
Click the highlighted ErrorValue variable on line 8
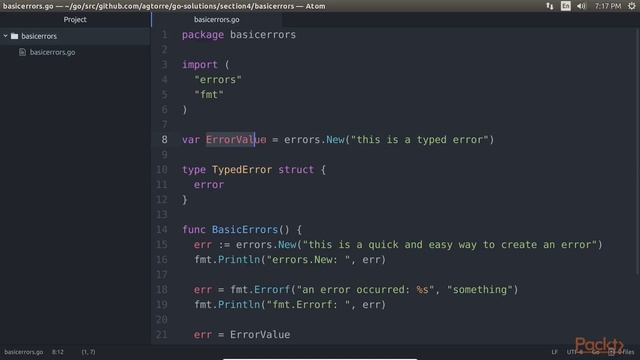pos(236,140)
